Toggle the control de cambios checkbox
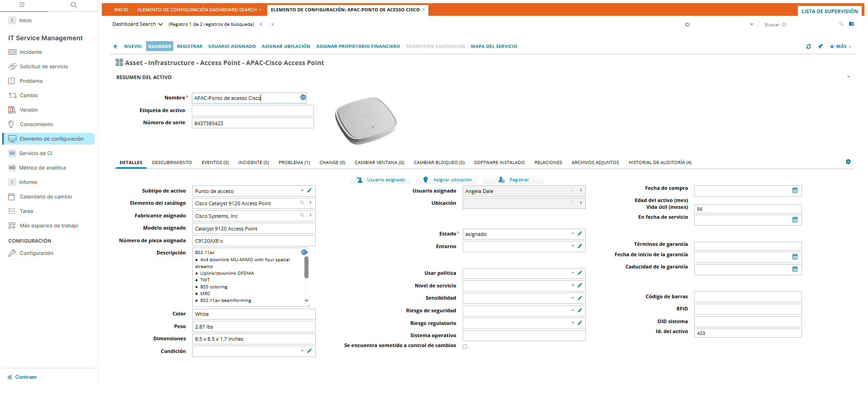This screenshot has width=868, height=395. point(465,347)
